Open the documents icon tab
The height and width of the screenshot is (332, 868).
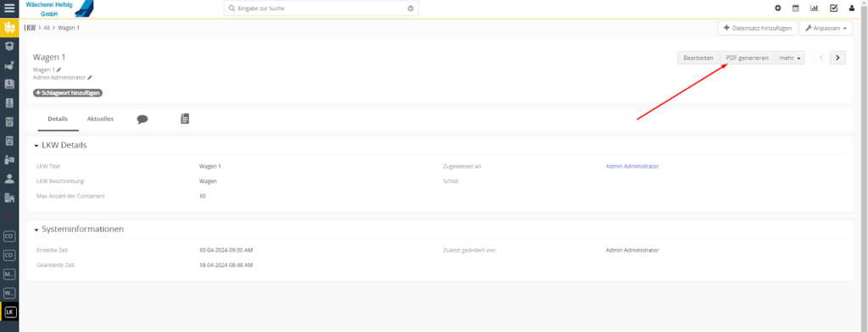pos(185,119)
